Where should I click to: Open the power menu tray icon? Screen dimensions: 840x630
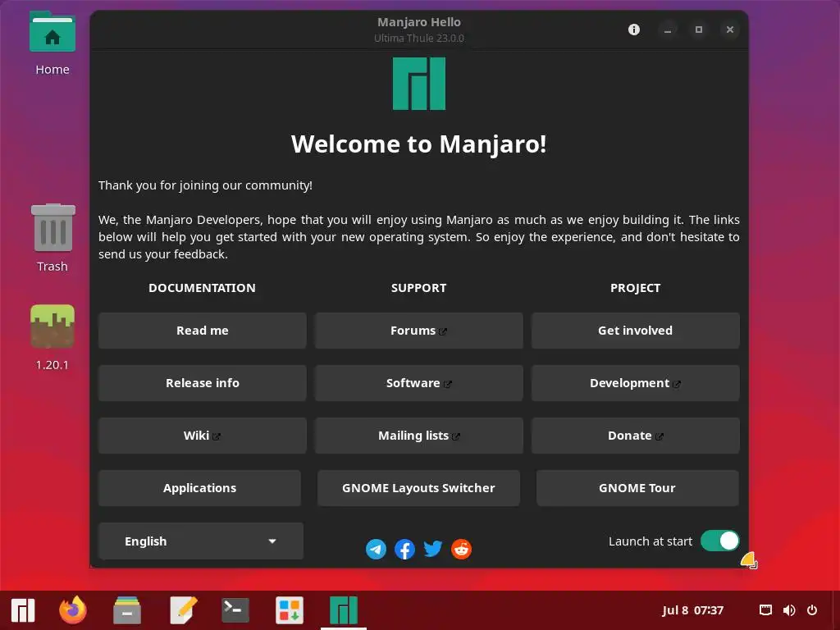812,610
